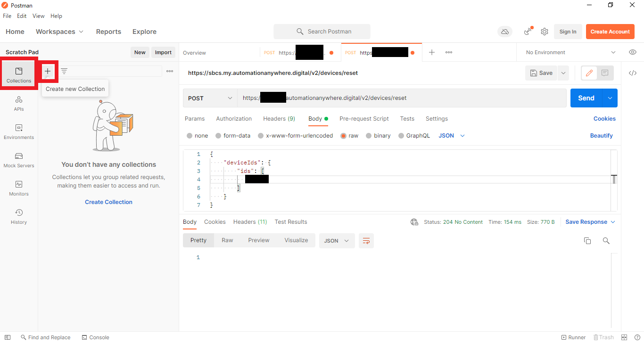Click the Create Account button

[x=610, y=32]
